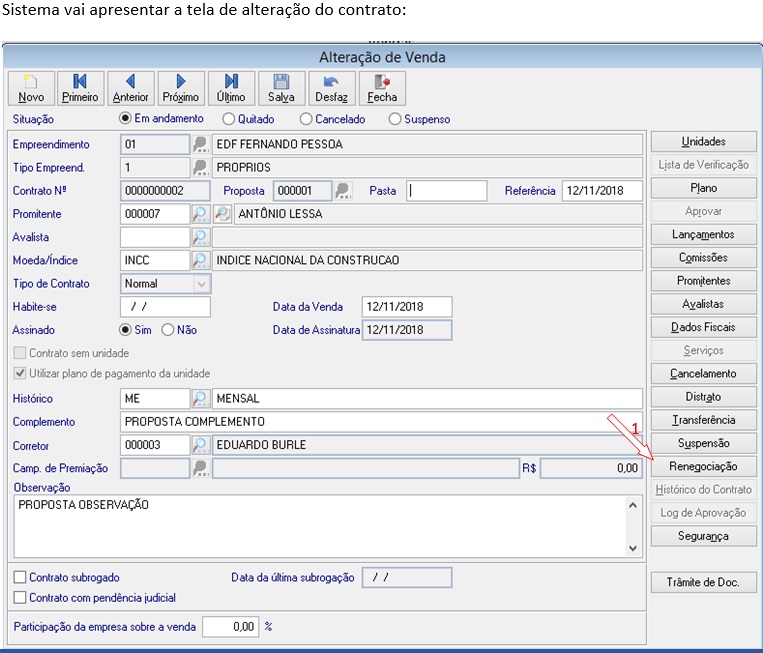Click the Suspensão button

pos(703,443)
